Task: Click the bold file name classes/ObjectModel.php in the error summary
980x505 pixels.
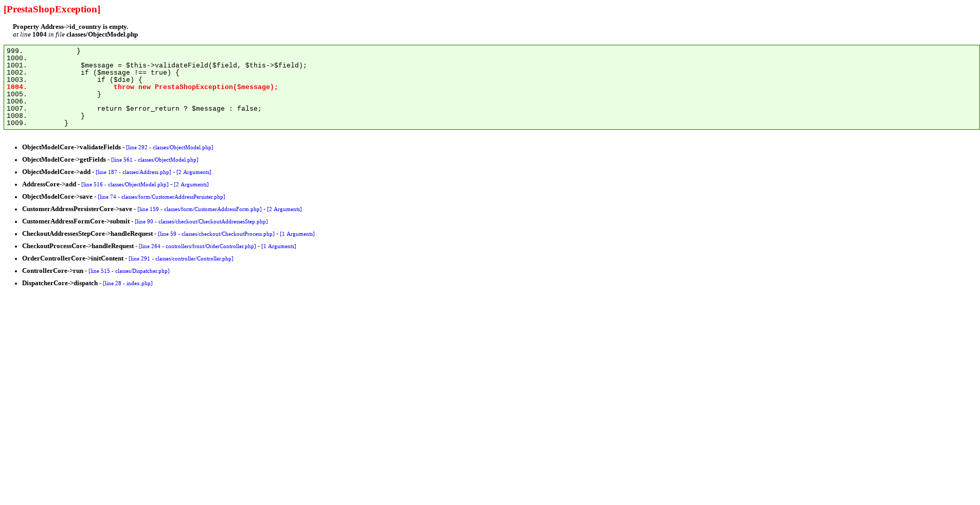Action: click(102, 34)
